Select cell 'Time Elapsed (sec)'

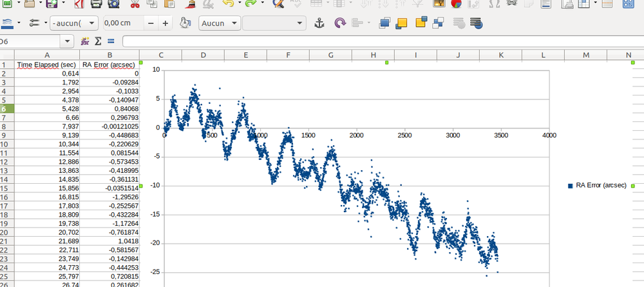point(47,64)
